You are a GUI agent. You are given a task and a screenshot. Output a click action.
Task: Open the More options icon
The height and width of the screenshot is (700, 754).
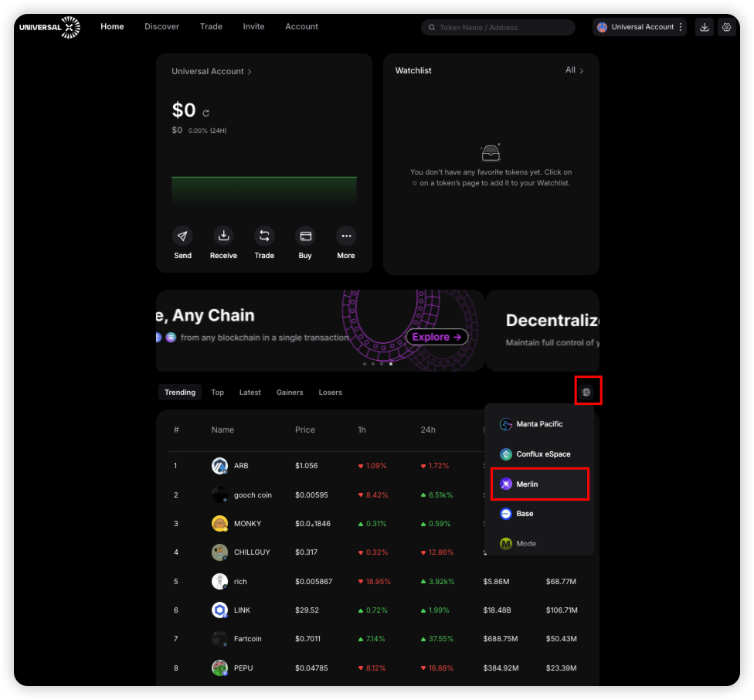pyautogui.click(x=346, y=236)
